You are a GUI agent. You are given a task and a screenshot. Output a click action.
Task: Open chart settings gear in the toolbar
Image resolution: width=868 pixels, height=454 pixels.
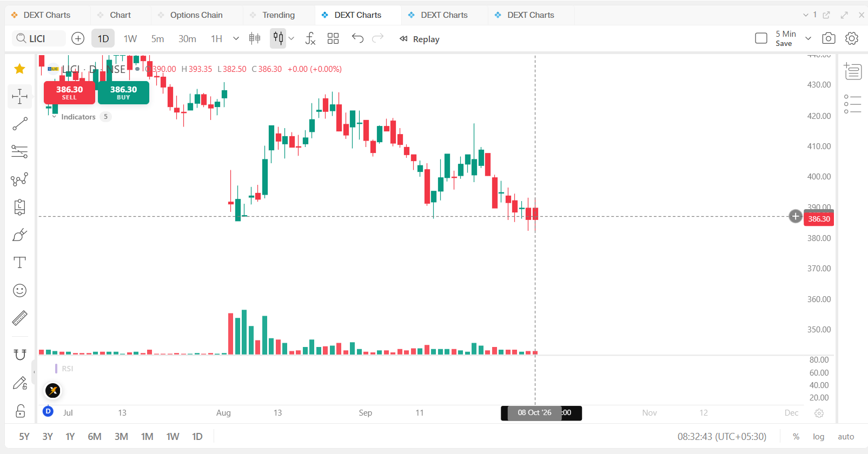tap(852, 38)
